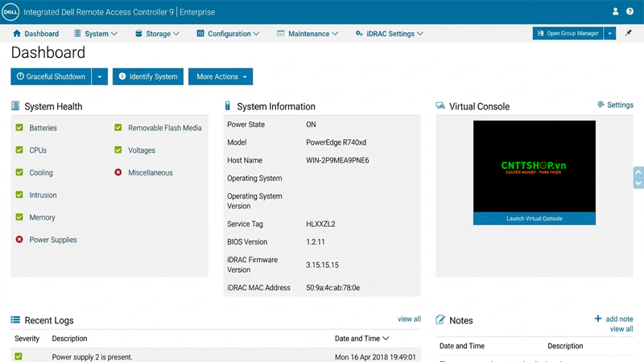Screen dimensions: 644x362
Task: Click the Recent Logs list icon
Action: (x=15, y=319)
